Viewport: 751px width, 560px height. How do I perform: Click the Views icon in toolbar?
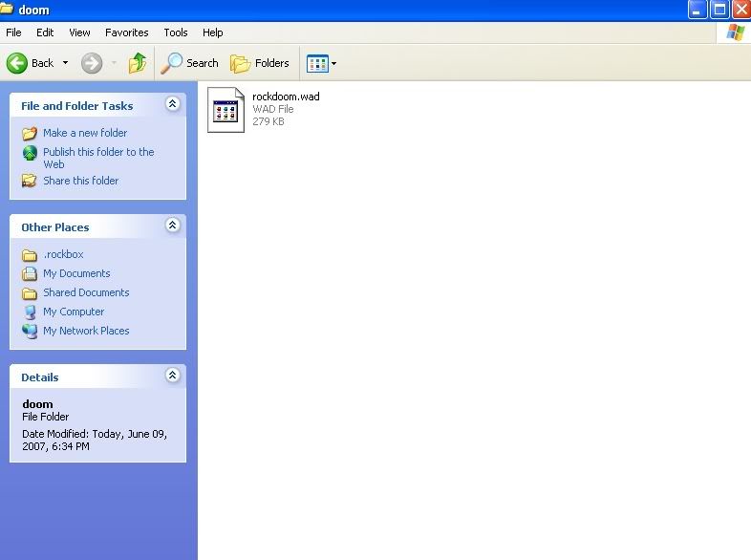tap(316, 63)
